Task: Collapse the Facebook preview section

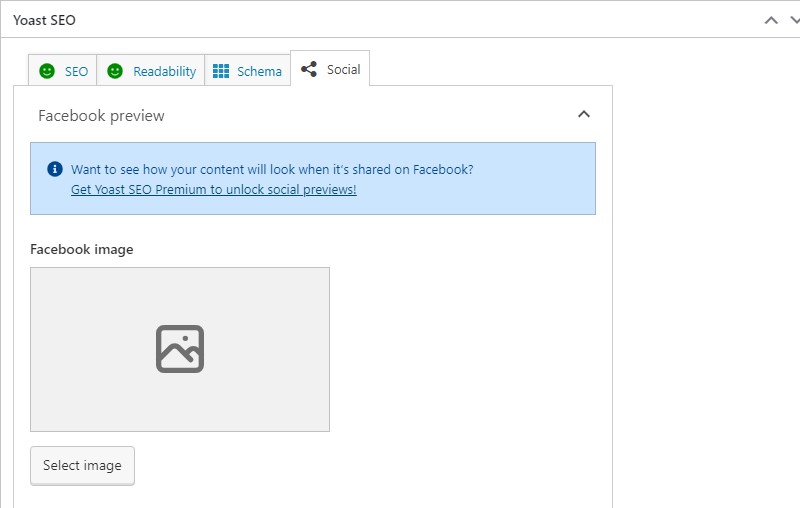Action: [584, 114]
